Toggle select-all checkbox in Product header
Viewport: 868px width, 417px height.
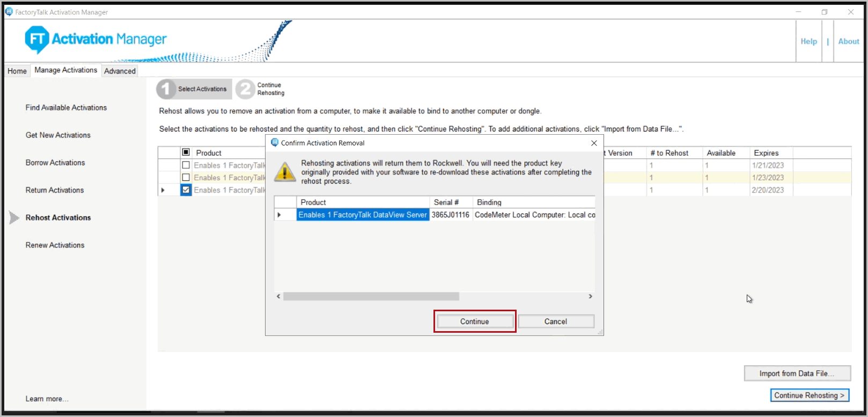(x=186, y=152)
